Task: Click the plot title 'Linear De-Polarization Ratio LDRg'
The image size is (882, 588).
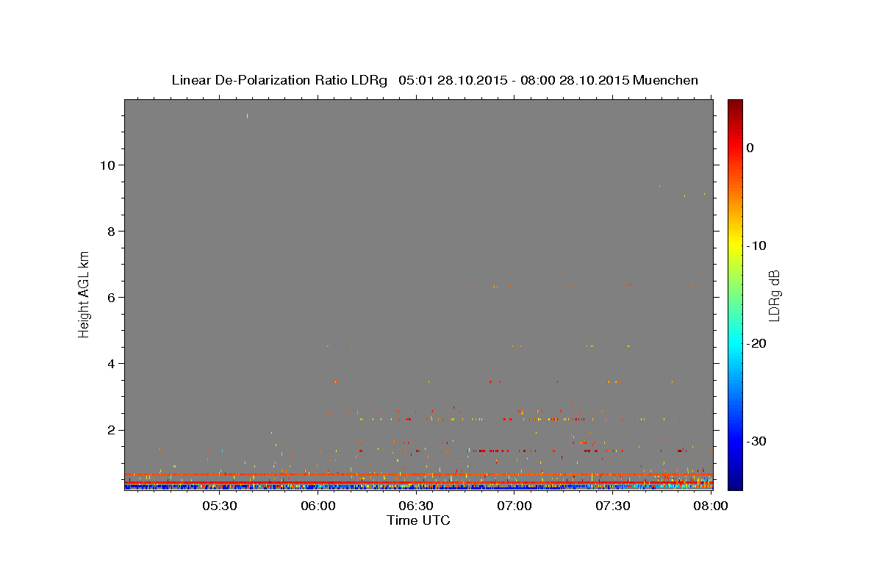Action: click(x=279, y=80)
